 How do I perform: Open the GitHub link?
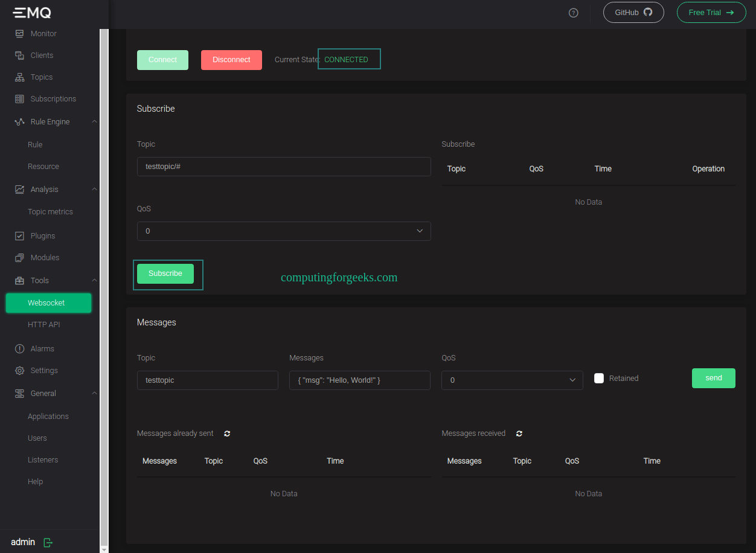point(633,13)
